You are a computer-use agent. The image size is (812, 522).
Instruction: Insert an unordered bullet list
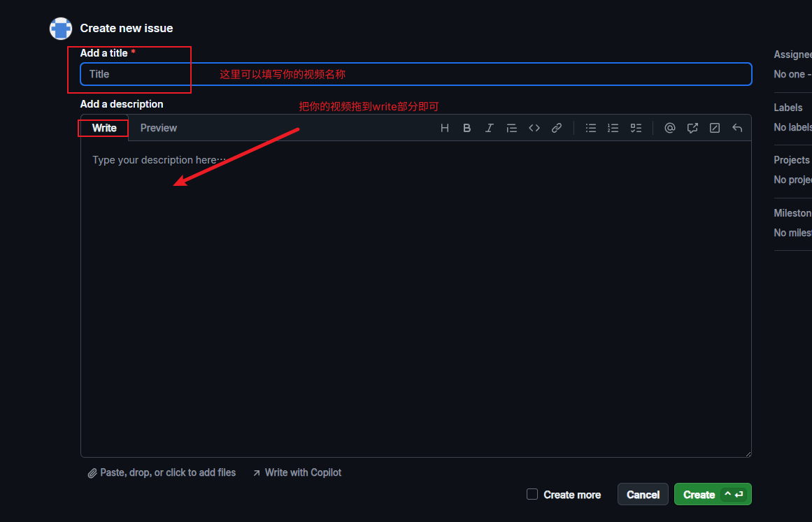coord(590,128)
